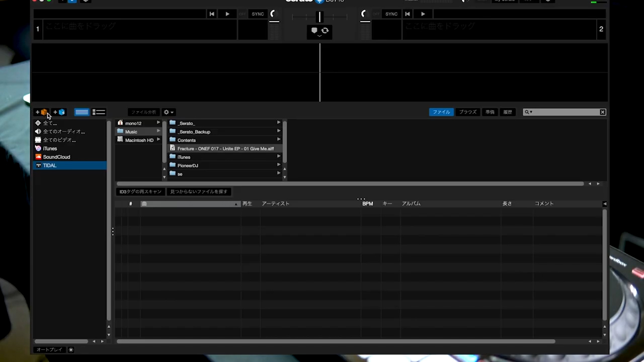
Task: Open the gear settings dropdown near file analysis
Action: point(169,112)
